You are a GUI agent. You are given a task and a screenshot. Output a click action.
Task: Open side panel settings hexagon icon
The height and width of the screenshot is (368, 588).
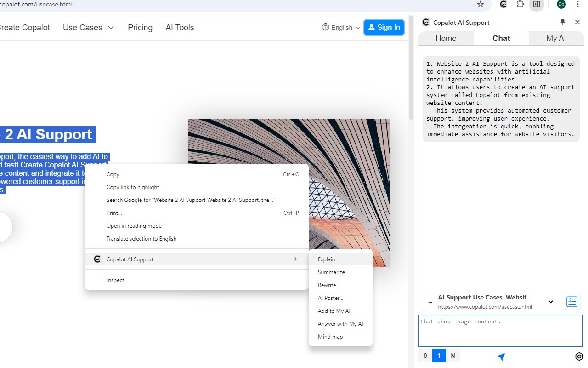(579, 356)
